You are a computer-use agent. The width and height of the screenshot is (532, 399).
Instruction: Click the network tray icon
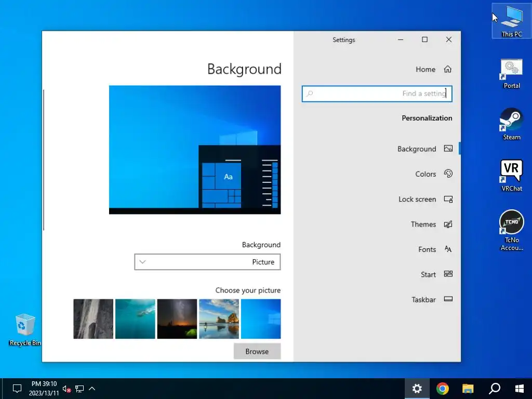[x=79, y=389]
